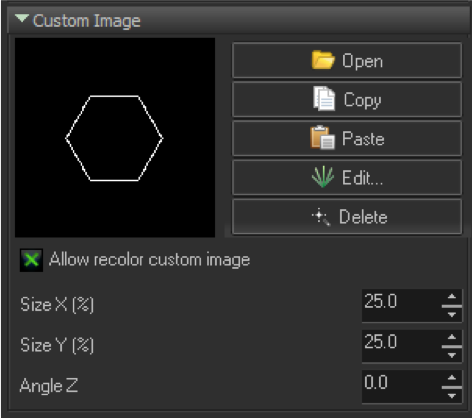
Task: Decrease Size Y value with down arrow
Action: pos(452,355)
